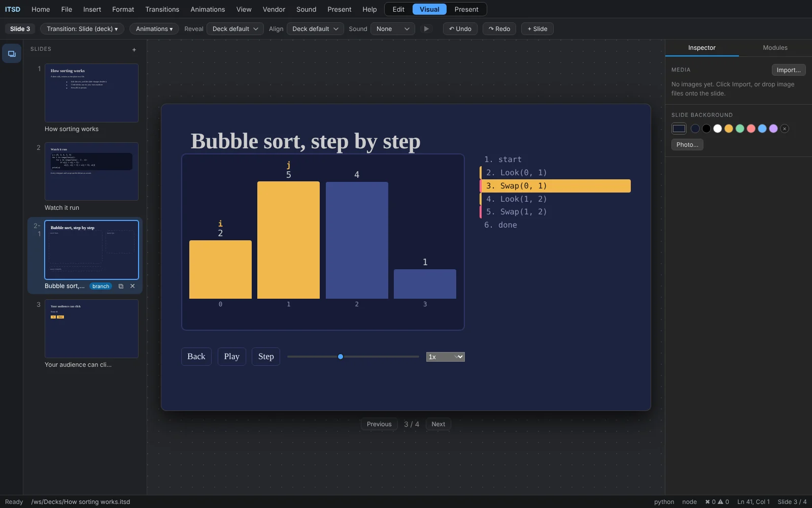Open the custom background color picker
Screen dimensions: 812x508
[679, 129]
